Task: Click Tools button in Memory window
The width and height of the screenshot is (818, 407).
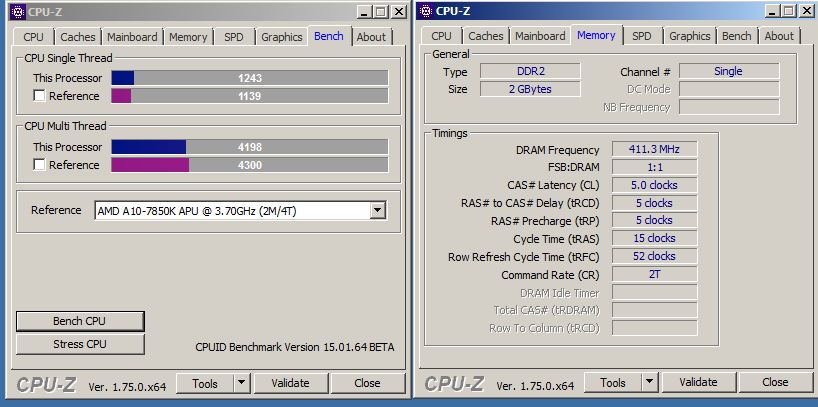Action: (613, 382)
